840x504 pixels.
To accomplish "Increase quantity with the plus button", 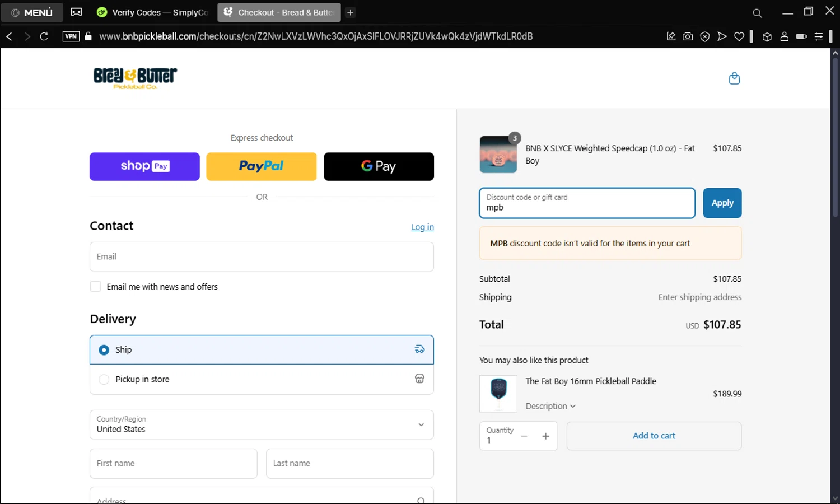I will [545, 436].
